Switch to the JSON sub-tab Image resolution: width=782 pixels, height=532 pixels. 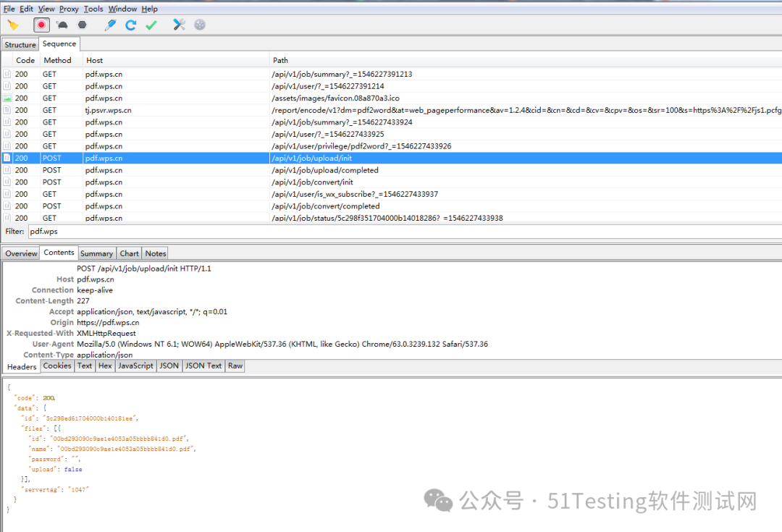tap(169, 366)
